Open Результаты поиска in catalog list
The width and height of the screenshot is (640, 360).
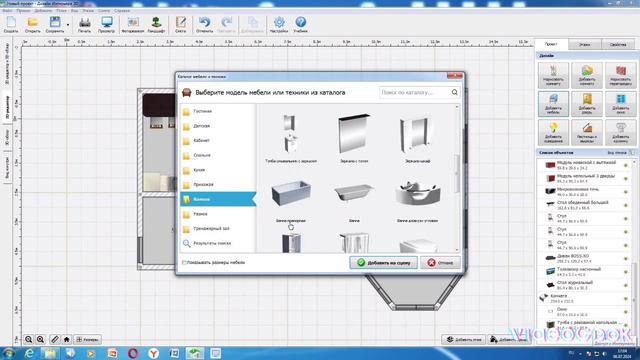click(218, 243)
